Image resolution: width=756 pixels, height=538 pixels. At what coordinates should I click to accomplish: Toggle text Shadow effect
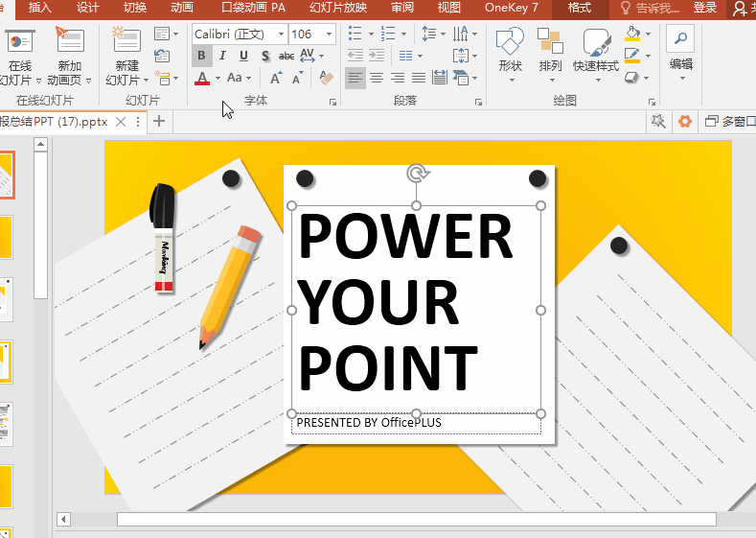265,56
